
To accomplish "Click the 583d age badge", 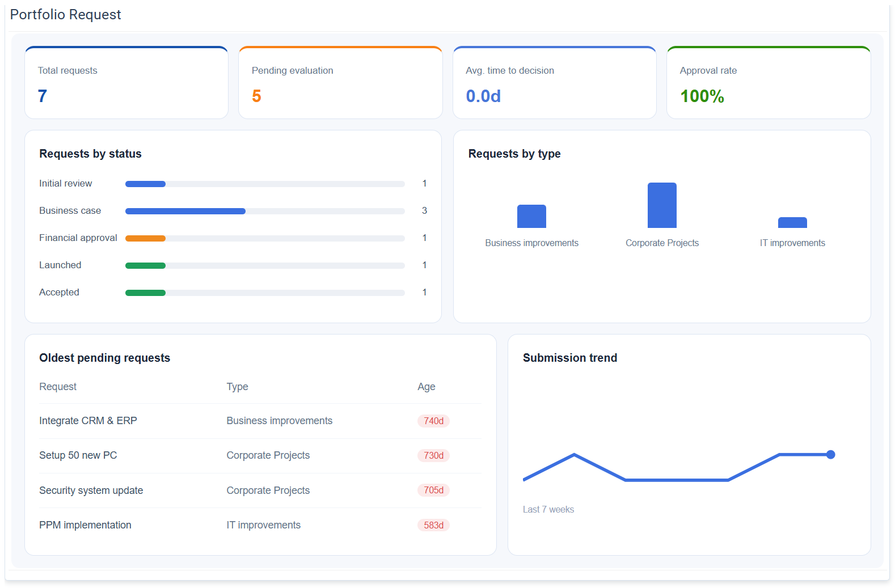I will coord(433,525).
